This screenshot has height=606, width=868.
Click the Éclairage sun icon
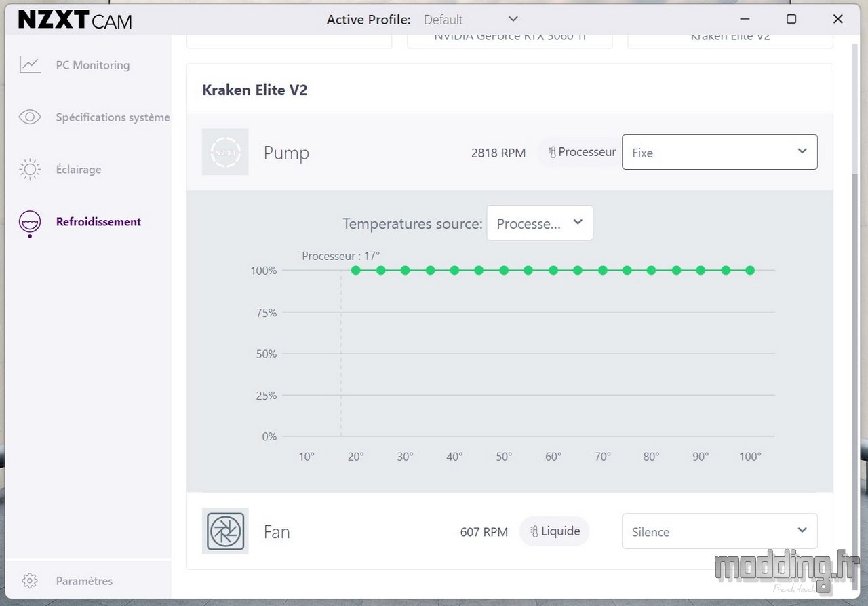point(30,170)
